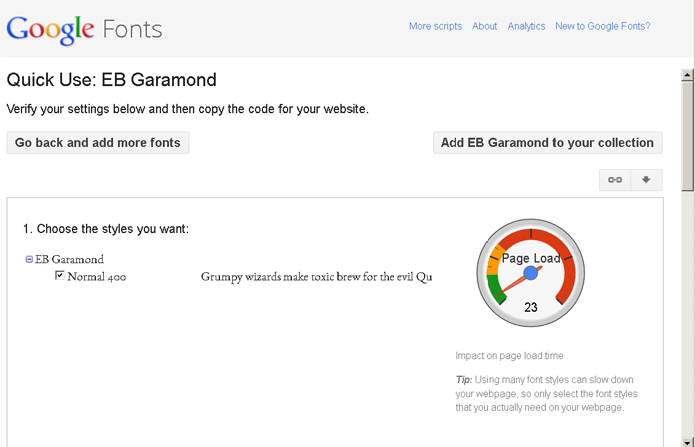Open the Analytics link
The height and width of the screenshot is (447, 695).
point(526,26)
